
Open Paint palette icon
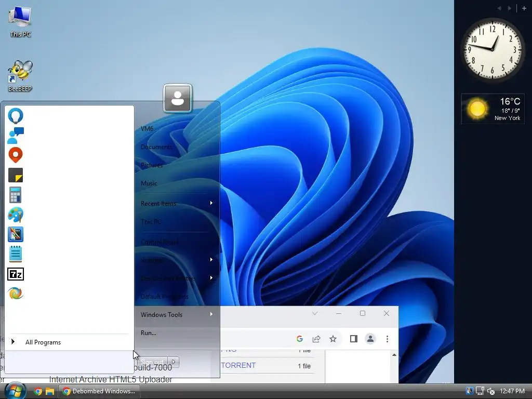(x=15, y=215)
